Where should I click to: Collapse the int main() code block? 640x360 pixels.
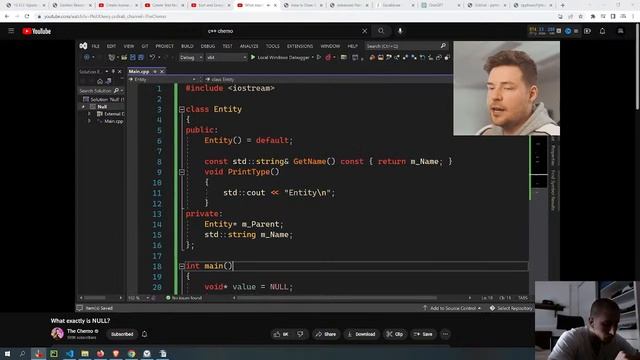(182, 266)
